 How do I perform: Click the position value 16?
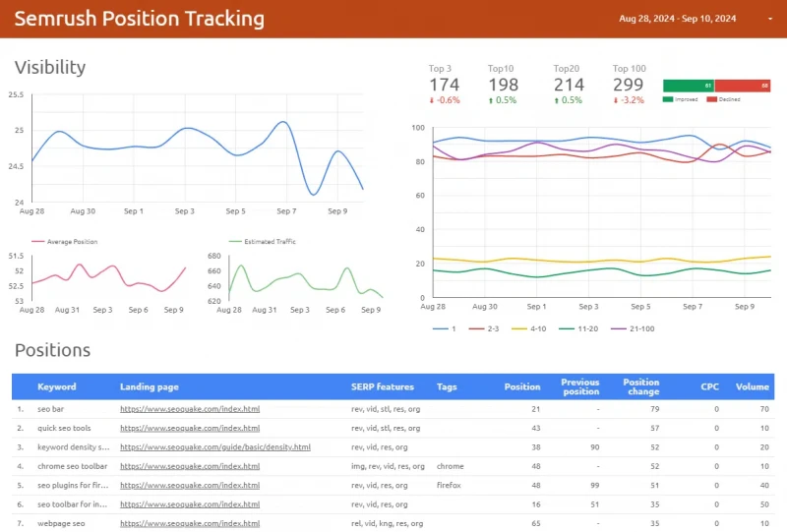pos(536,504)
